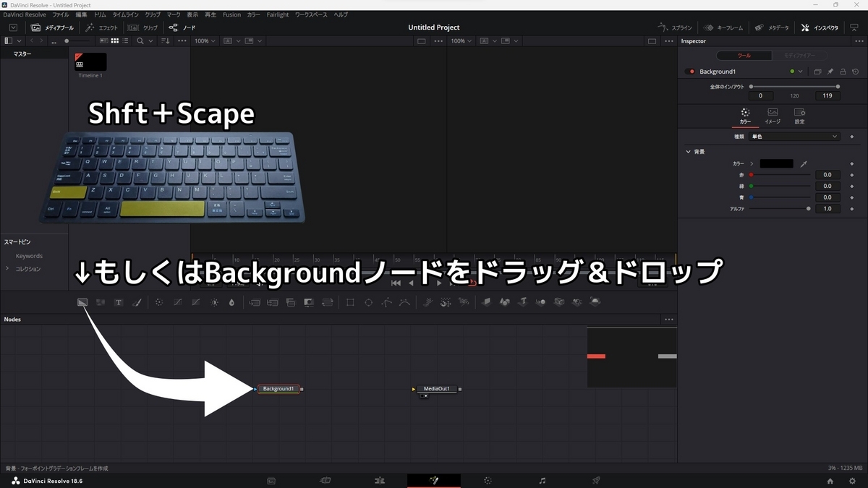868x488 pixels.
Task: Open workspace layout dropdown at top-left
Action: (x=13, y=27)
